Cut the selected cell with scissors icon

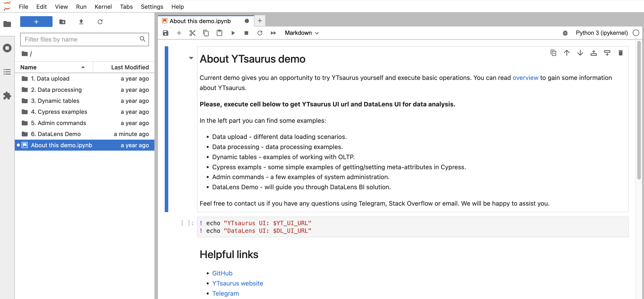pos(192,33)
